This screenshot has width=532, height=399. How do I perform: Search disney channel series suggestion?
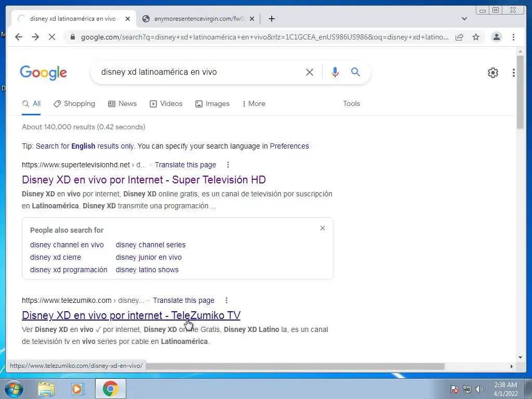coord(151,245)
